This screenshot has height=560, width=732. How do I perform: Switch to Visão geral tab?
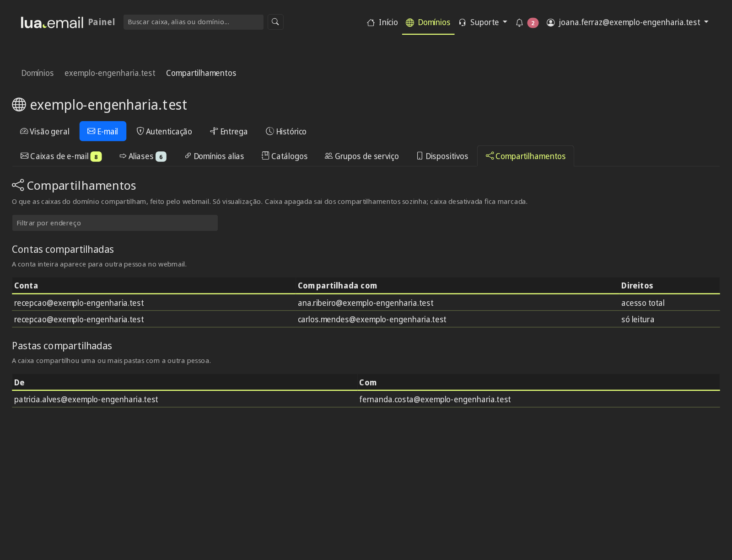pos(45,131)
